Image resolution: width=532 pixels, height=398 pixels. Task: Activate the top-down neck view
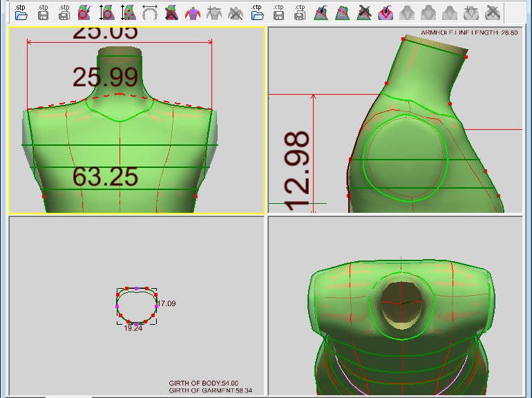pyautogui.click(x=395, y=306)
